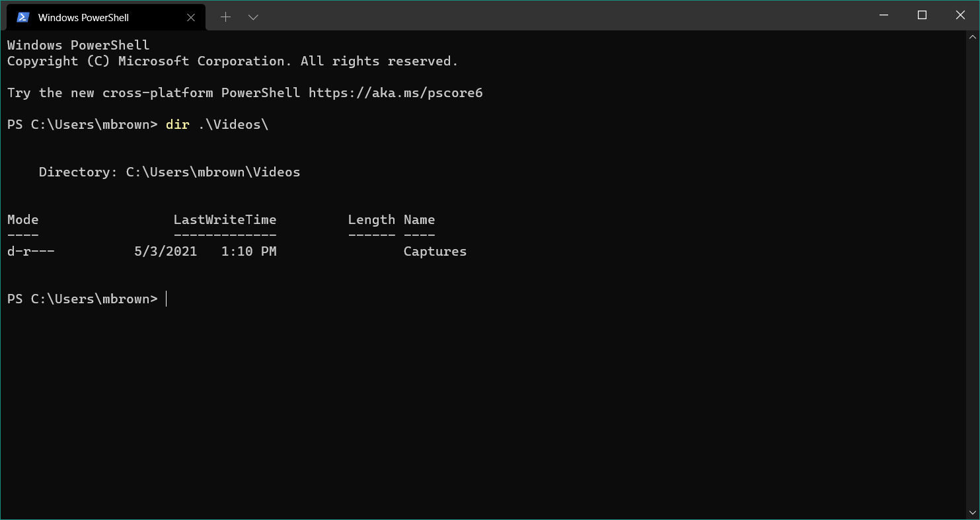Click the 'd-r---' mode value
This screenshot has height=520, width=980.
point(31,252)
